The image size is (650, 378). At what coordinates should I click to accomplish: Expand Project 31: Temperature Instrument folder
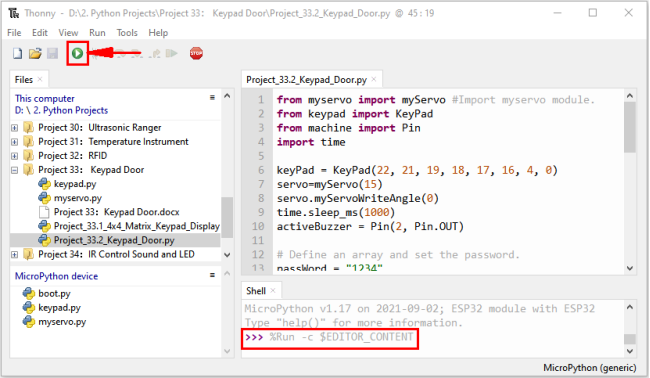pyautogui.click(x=15, y=142)
